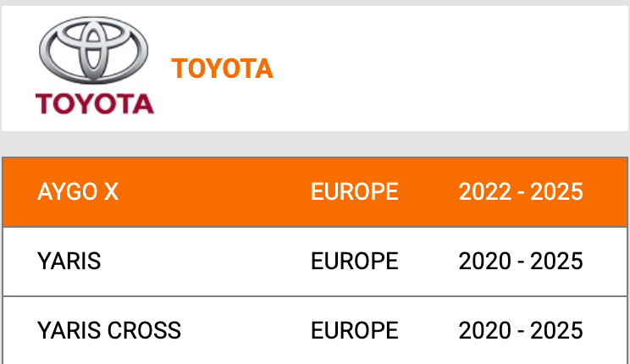Click the Toyota emblem logo image
Screen dimensions: 630x364
(x=95, y=65)
